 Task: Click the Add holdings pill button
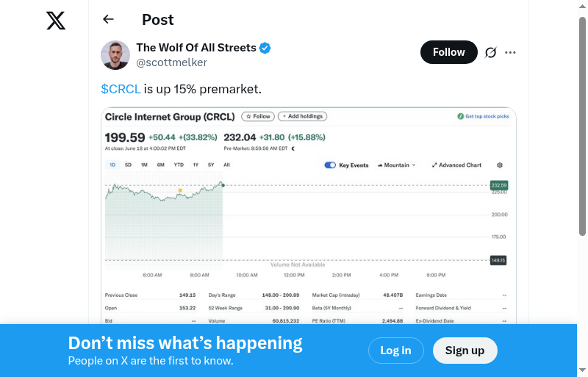point(302,116)
